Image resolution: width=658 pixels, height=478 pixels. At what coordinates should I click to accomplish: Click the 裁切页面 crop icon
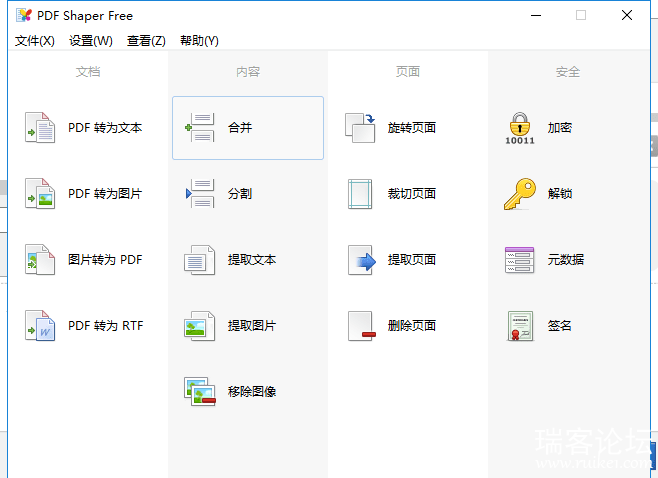pos(360,193)
